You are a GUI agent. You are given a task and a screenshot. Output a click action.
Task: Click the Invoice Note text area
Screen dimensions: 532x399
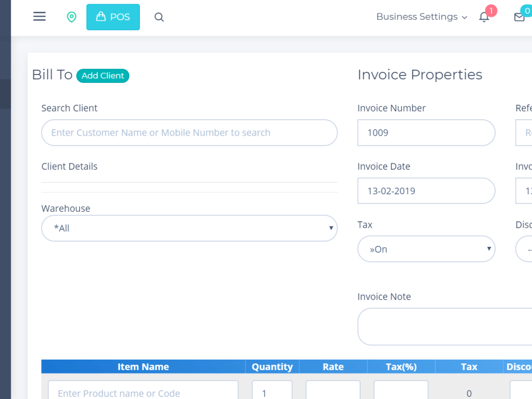point(445,327)
